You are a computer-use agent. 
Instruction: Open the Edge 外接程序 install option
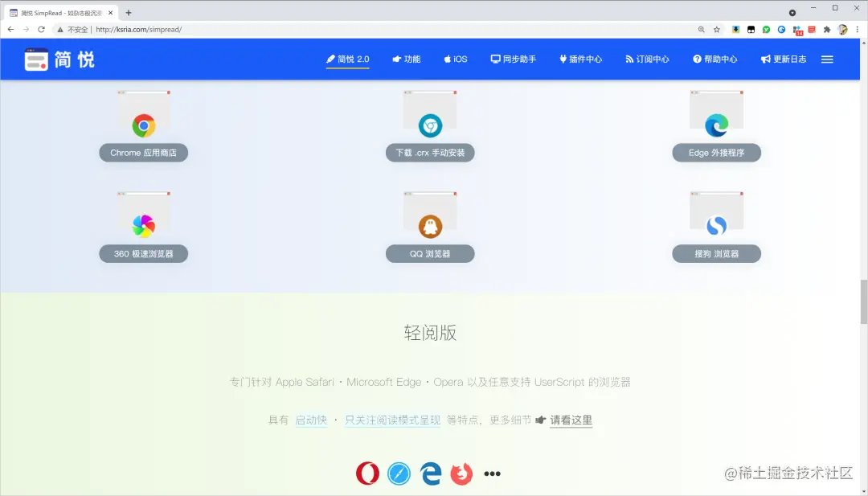click(716, 153)
